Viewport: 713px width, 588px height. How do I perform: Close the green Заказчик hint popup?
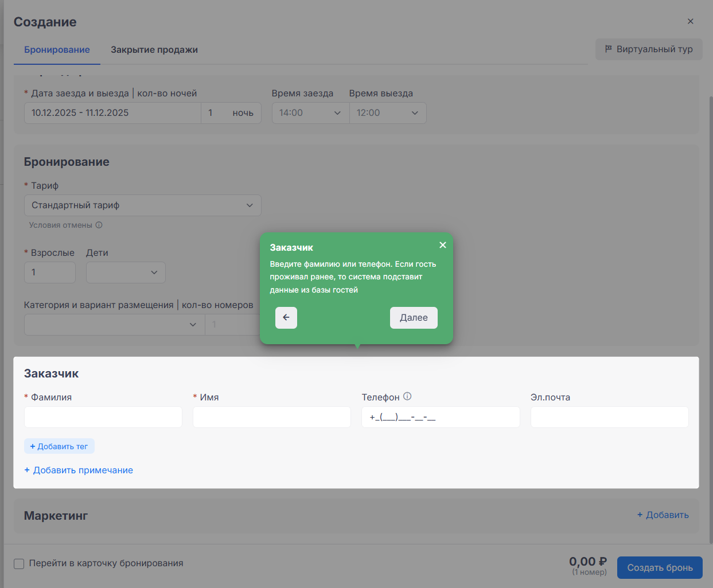pyautogui.click(x=442, y=245)
